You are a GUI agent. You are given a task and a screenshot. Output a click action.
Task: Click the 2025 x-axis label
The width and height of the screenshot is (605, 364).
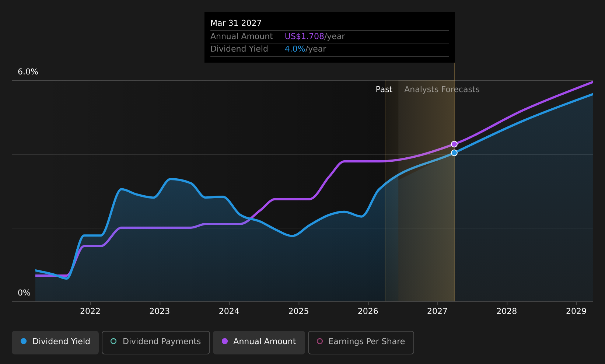298,311
